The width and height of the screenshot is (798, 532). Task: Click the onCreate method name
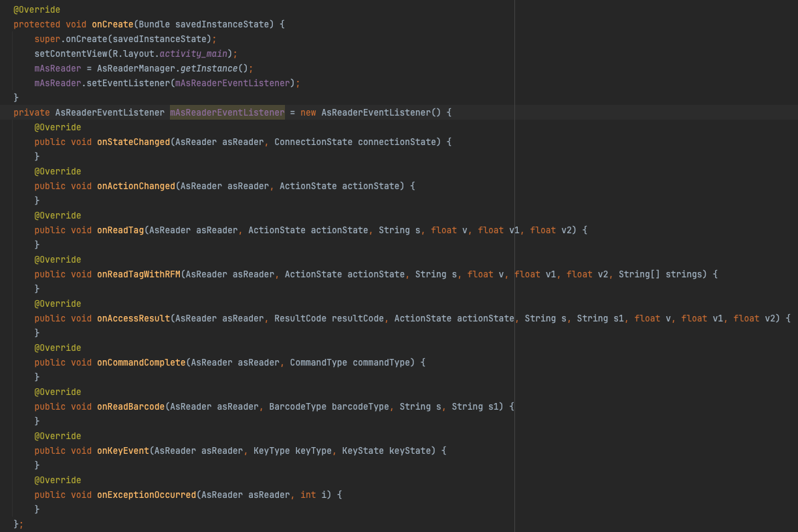pos(112,24)
